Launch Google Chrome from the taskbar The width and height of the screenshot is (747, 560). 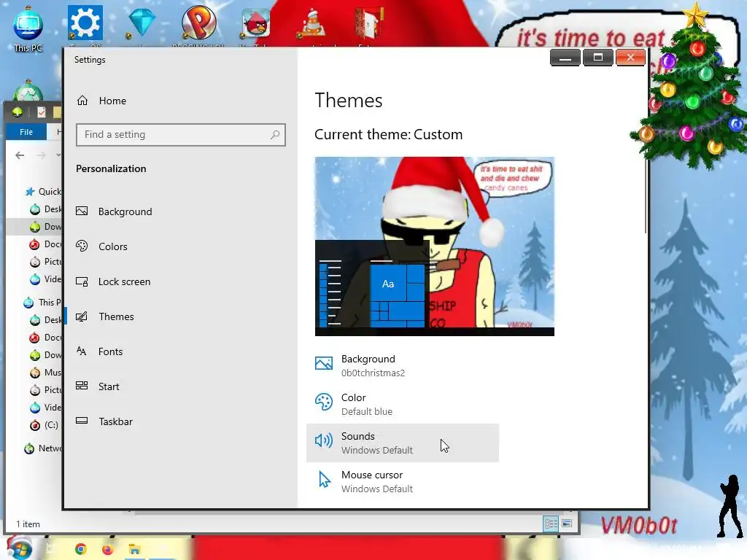(81, 550)
